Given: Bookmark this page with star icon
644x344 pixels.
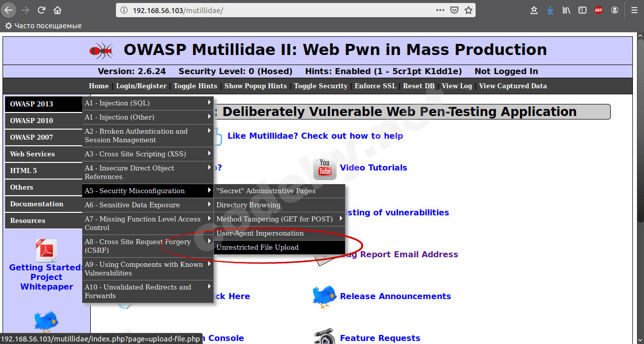Looking at the screenshot, I should [469, 10].
